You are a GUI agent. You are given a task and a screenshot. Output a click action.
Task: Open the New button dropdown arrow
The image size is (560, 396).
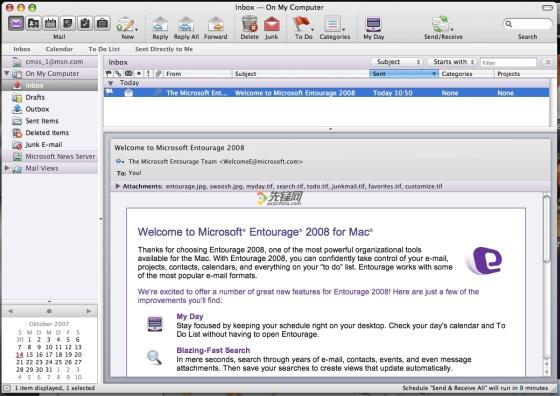click(136, 29)
